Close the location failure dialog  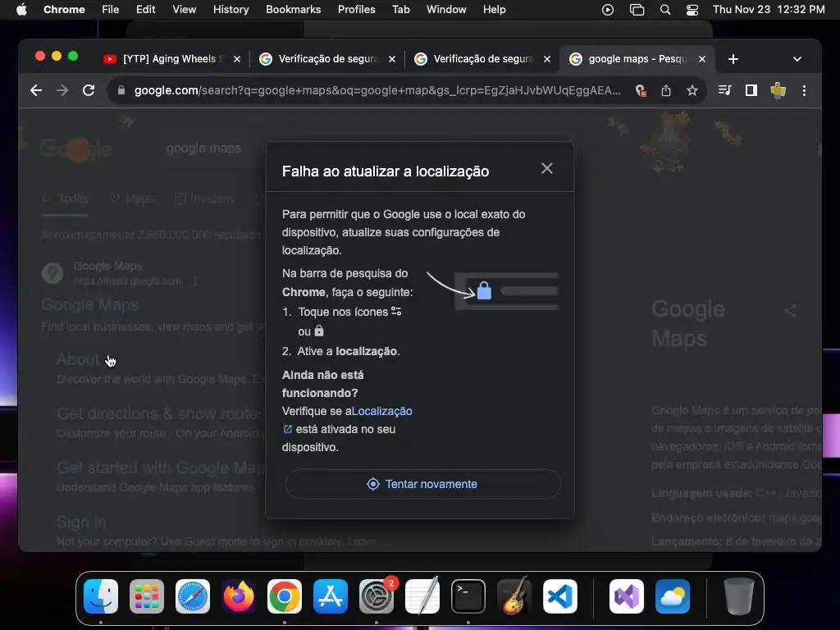pos(546,169)
